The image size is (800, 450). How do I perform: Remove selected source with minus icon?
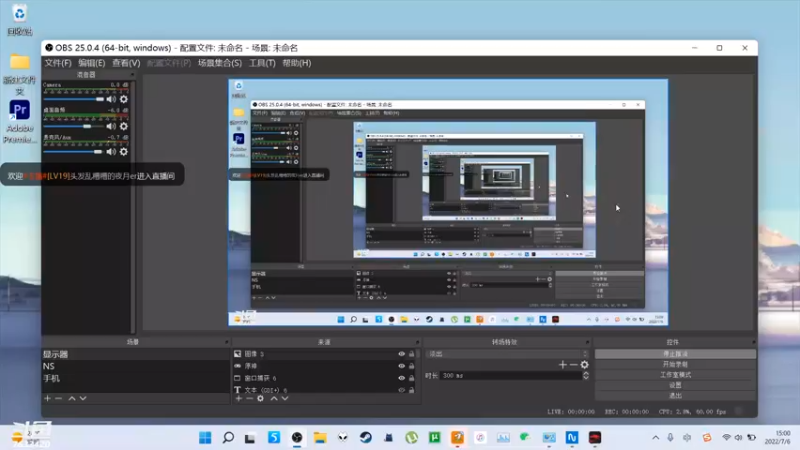pyautogui.click(x=249, y=398)
